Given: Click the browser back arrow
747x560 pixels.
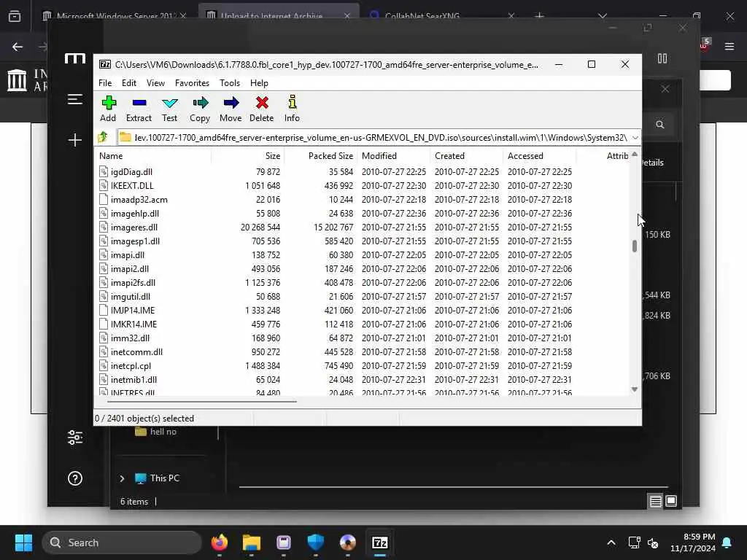Looking at the screenshot, I should coord(18,47).
